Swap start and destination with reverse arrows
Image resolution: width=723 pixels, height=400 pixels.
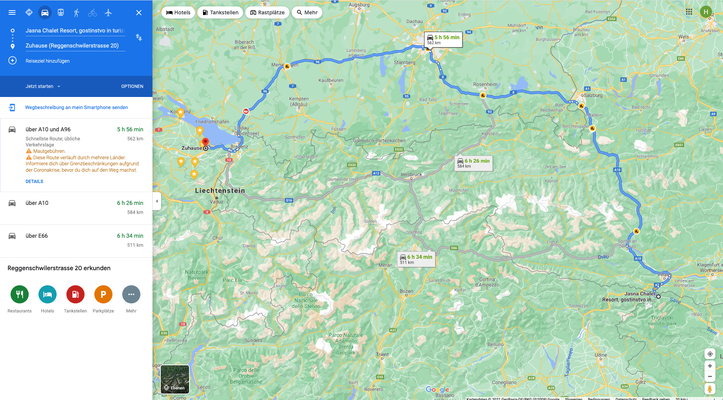(x=139, y=37)
